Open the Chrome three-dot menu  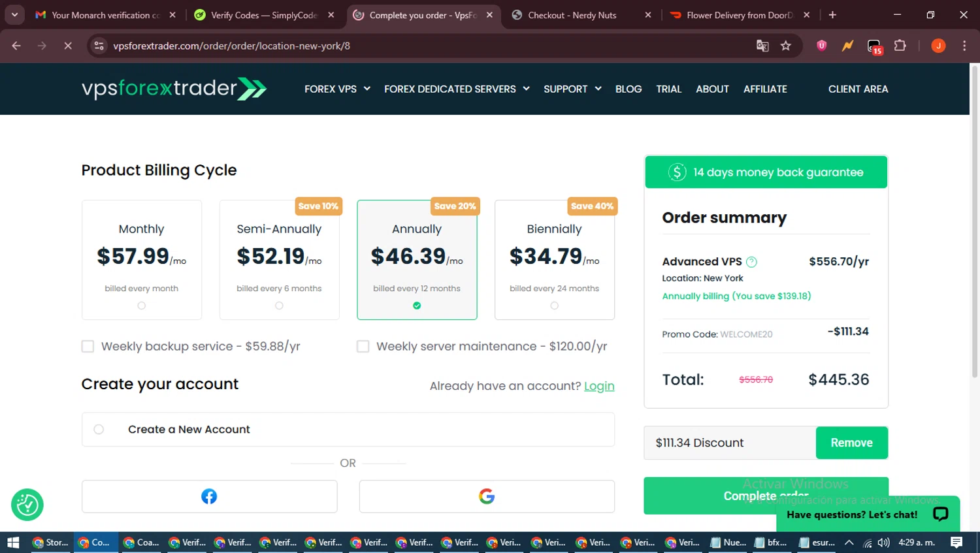pyautogui.click(x=964, y=46)
